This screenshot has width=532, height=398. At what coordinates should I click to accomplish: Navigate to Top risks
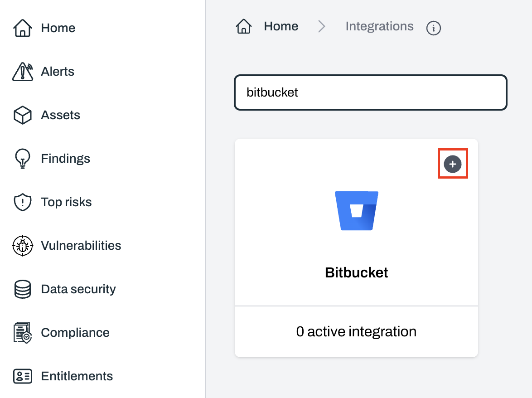66,202
